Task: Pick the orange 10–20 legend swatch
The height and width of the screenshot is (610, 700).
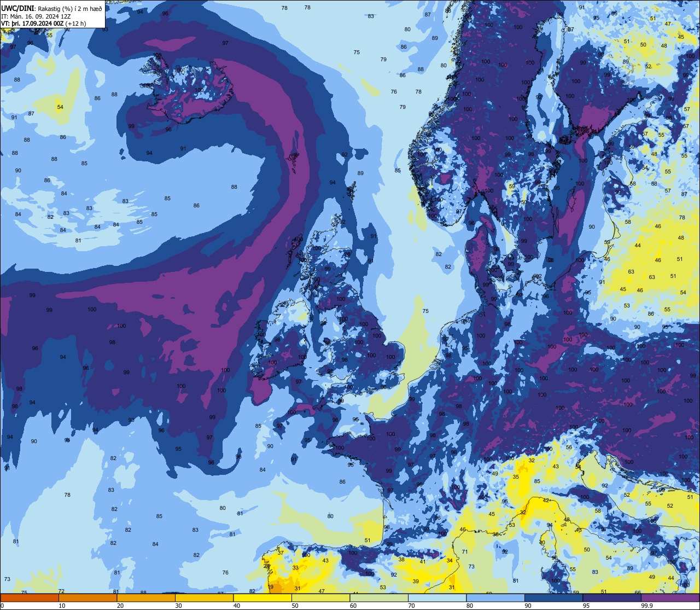Action: click(87, 598)
